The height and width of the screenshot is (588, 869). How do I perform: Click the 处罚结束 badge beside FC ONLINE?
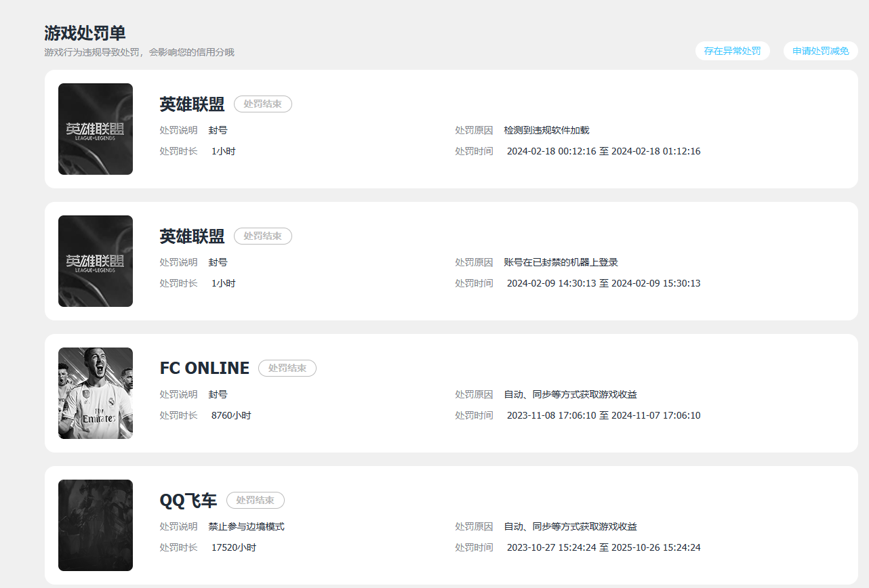tap(287, 368)
